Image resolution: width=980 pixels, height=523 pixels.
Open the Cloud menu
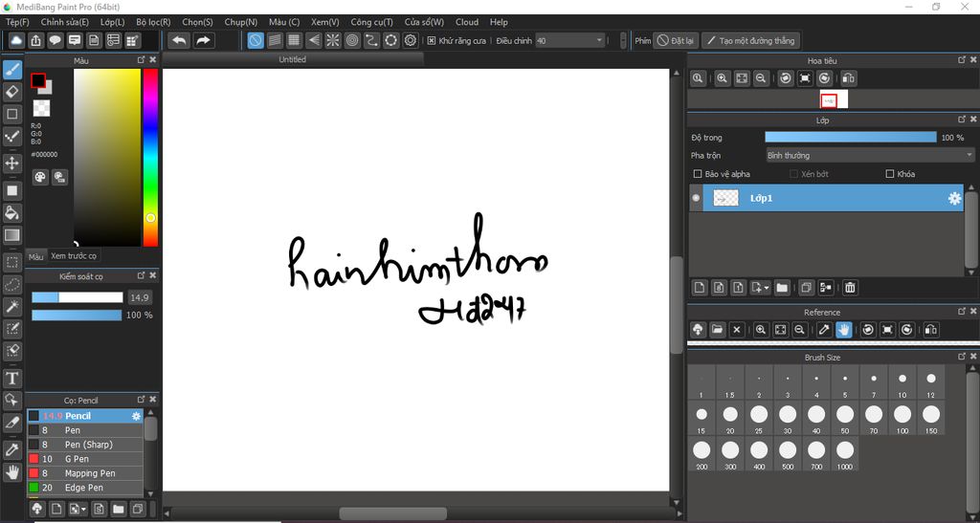point(467,22)
